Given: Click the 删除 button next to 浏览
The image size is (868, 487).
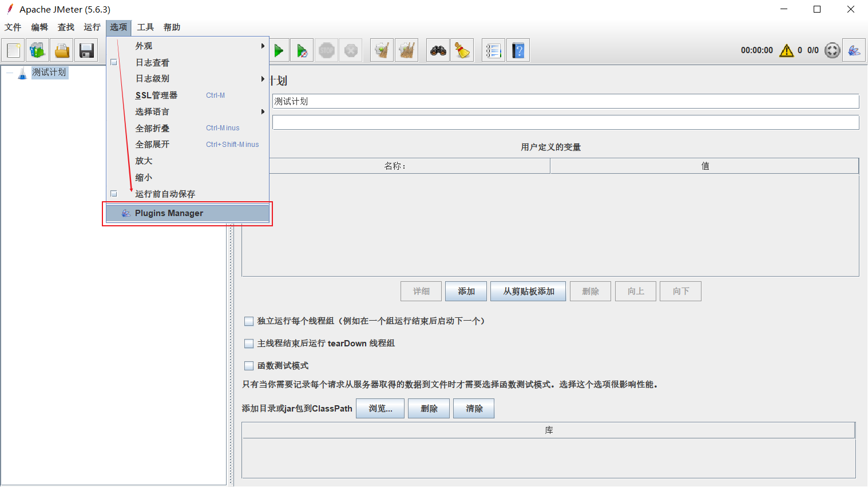Looking at the screenshot, I should tap(429, 409).
